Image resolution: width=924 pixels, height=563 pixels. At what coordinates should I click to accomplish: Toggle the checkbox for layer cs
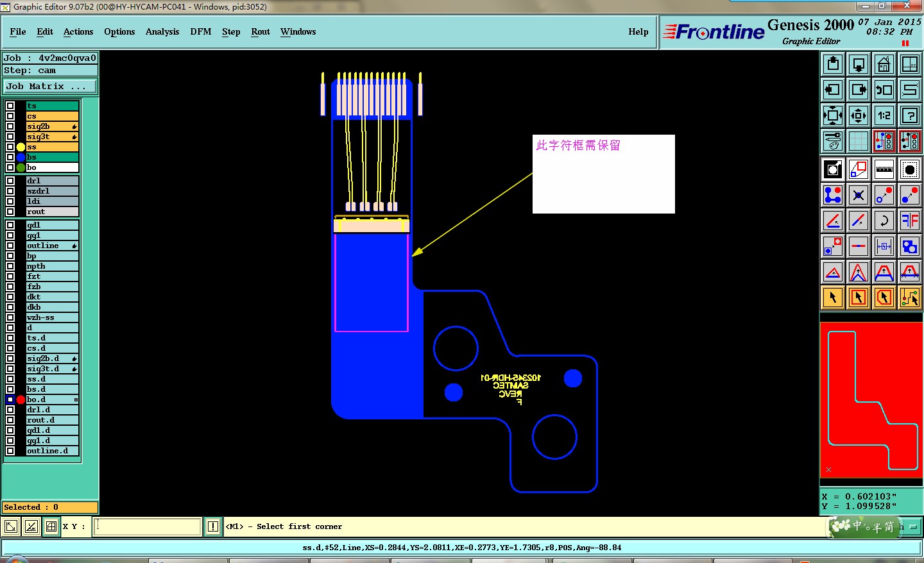[10, 116]
